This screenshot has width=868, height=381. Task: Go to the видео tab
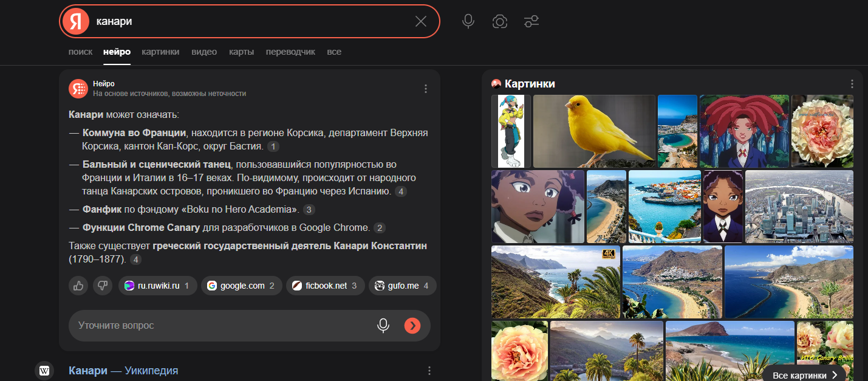click(204, 52)
